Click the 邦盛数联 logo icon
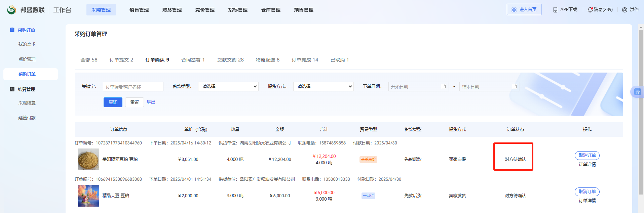 click(x=11, y=10)
